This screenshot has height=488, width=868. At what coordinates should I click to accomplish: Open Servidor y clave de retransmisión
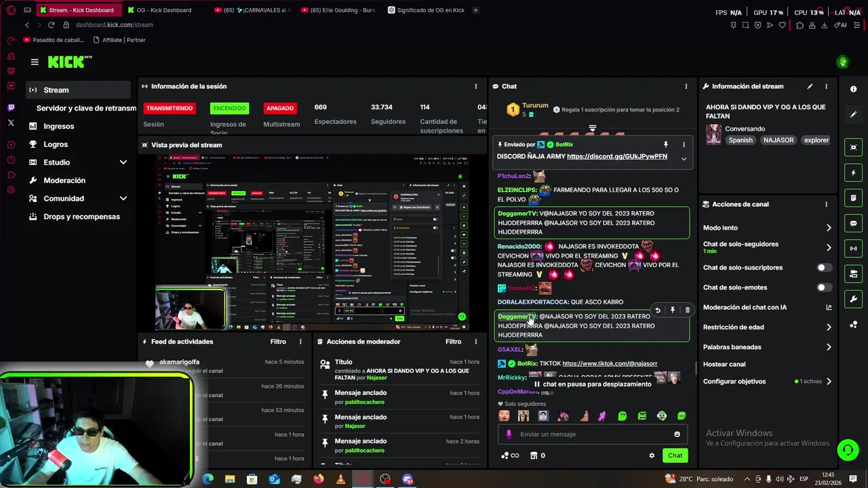(x=86, y=108)
